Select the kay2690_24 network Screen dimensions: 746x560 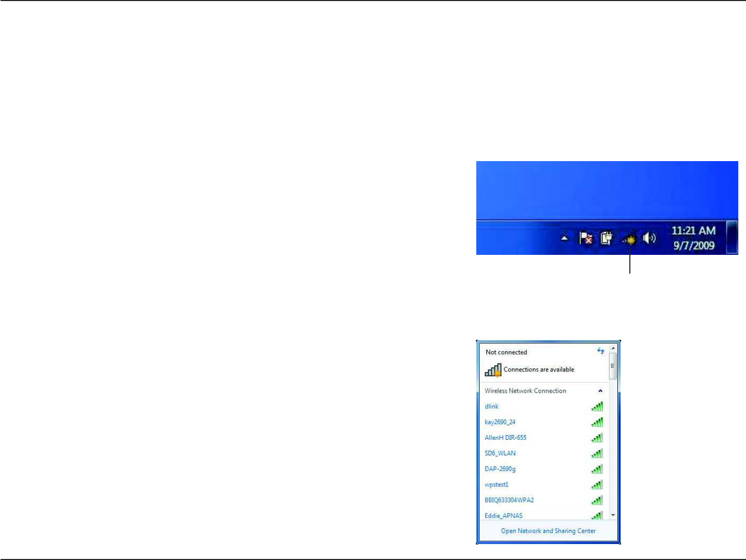[x=543, y=422]
